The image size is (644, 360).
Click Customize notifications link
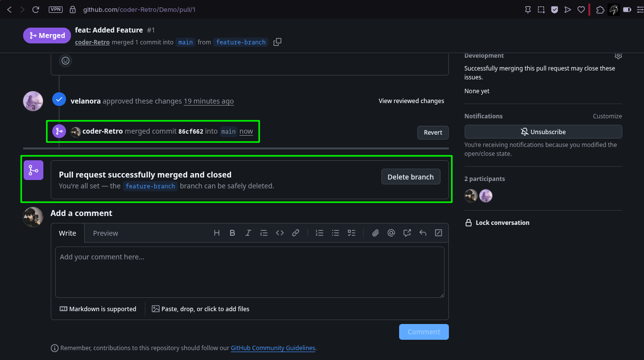tap(607, 116)
